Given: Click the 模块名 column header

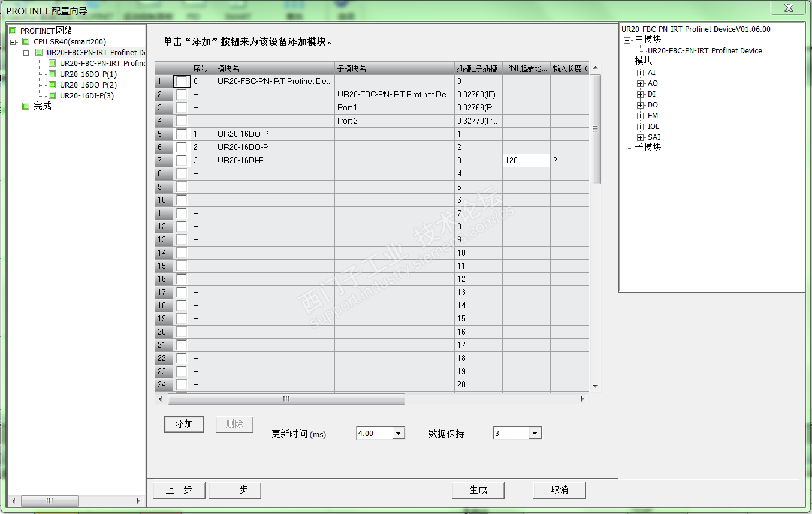Looking at the screenshot, I should [x=274, y=68].
